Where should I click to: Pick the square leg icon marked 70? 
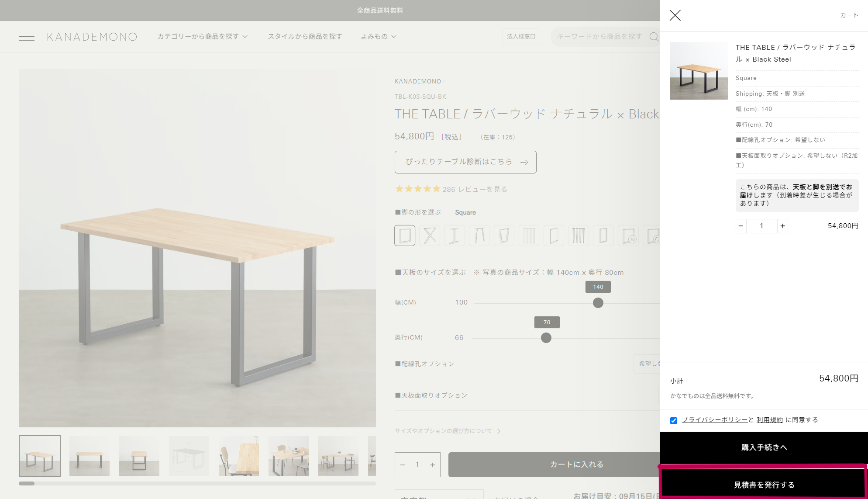628,236
